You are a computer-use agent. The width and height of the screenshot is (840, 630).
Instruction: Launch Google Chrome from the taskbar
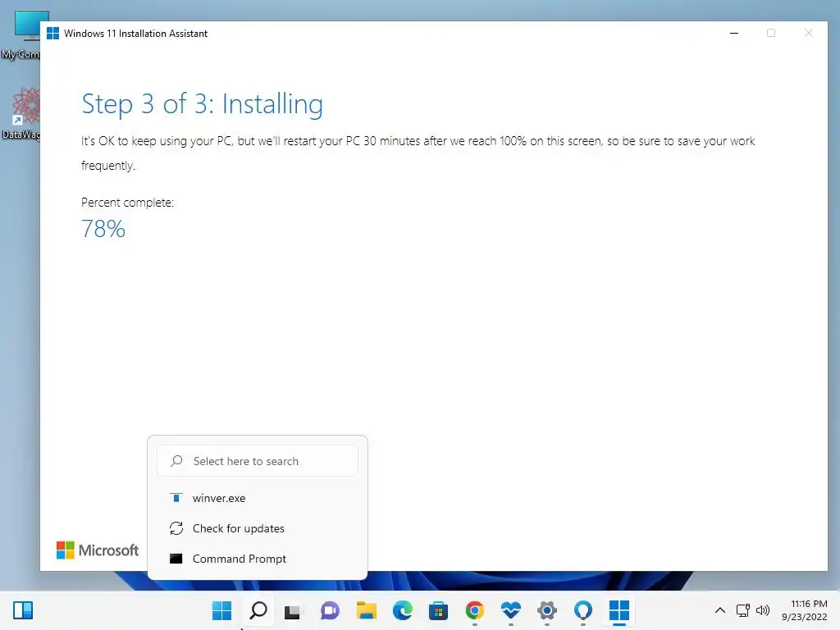point(475,610)
